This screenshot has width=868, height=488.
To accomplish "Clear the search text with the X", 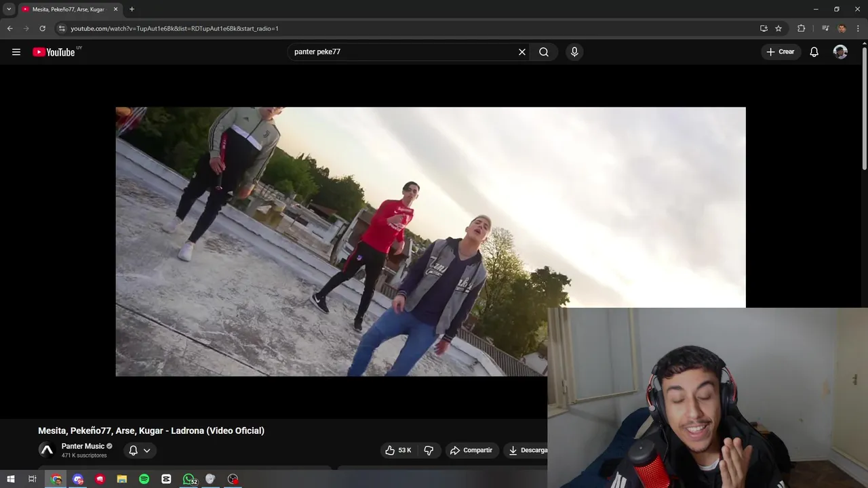I will coord(522,52).
